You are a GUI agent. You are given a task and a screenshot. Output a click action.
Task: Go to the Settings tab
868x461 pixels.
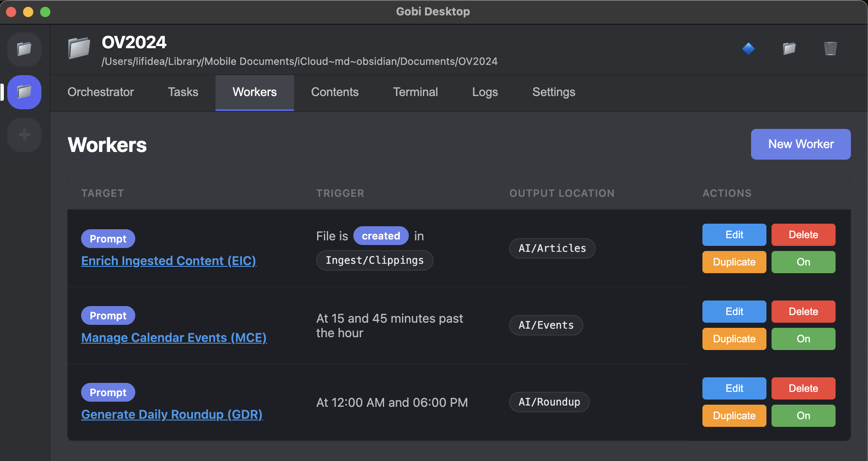tap(553, 92)
